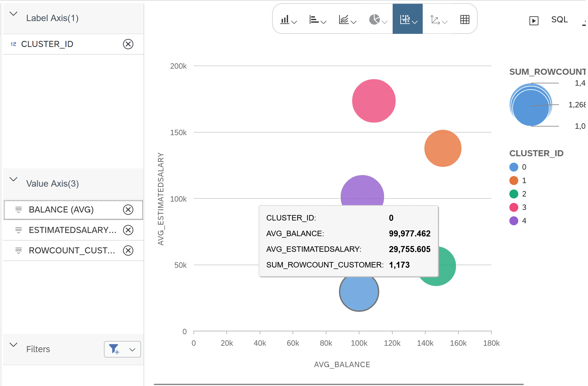Switch to the table grid view
588x386 pixels.
(x=465, y=19)
